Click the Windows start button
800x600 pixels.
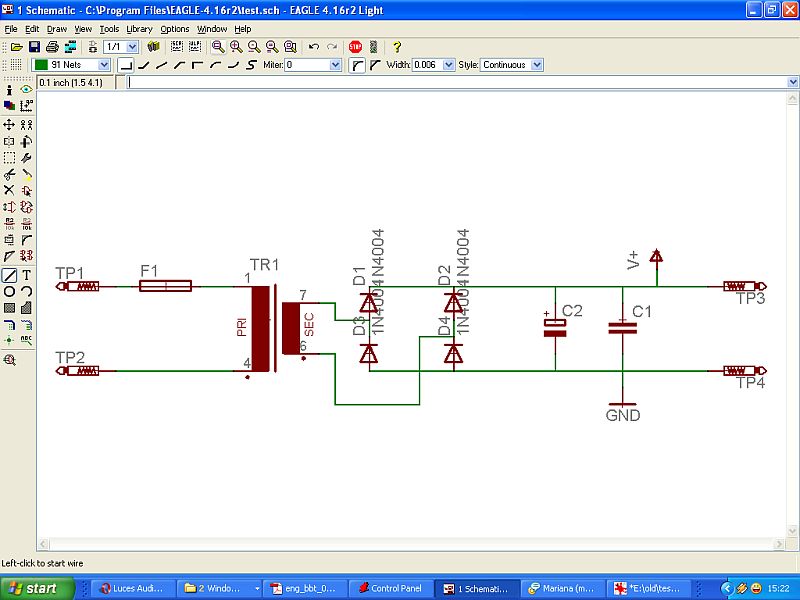click(37, 588)
